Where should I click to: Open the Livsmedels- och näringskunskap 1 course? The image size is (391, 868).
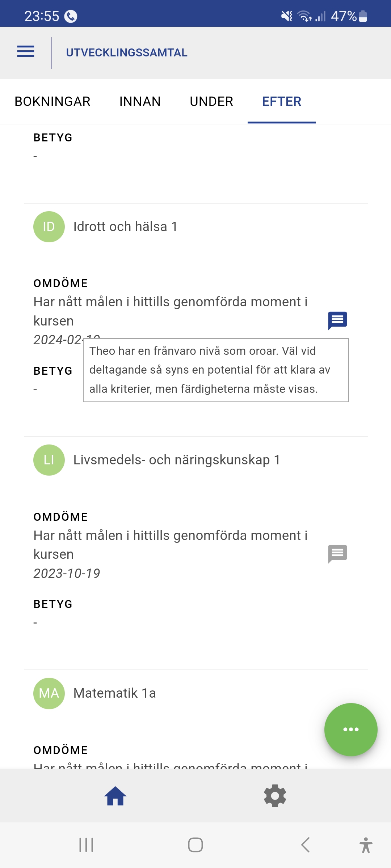click(x=177, y=460)
